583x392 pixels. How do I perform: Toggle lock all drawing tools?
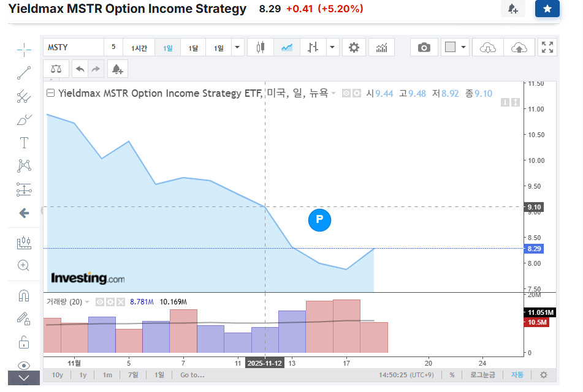coord(24,342)
